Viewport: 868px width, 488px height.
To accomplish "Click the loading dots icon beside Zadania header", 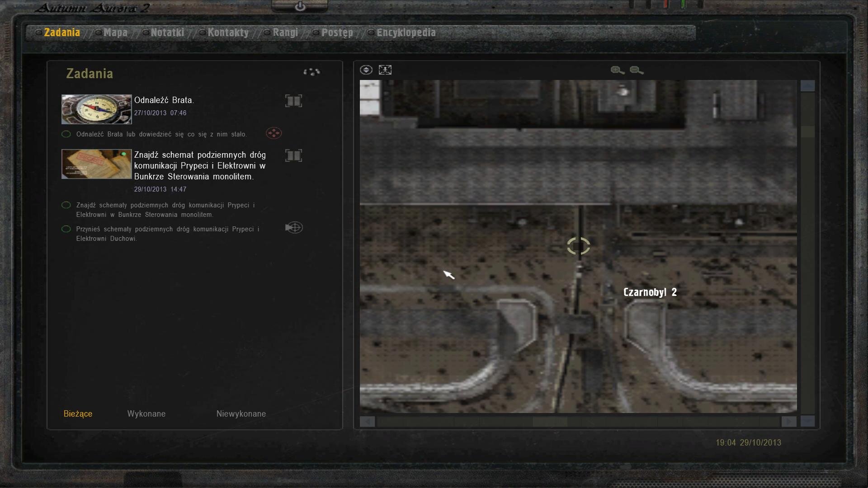I will pyautogui.click(x=311, y=72).
